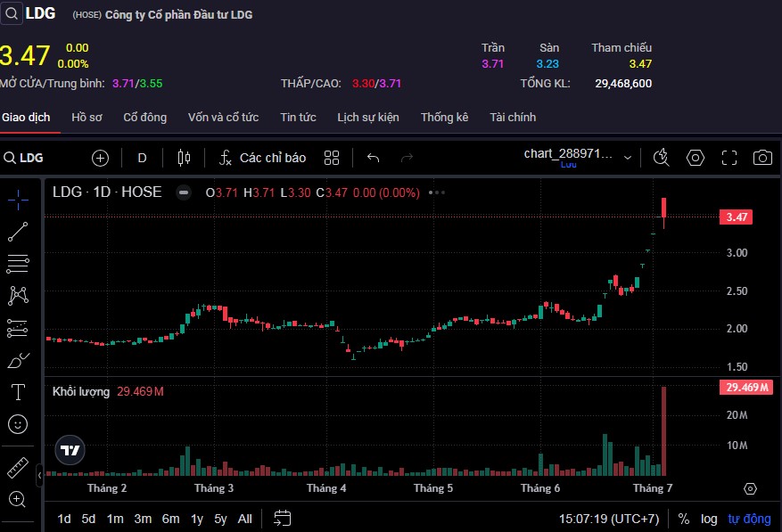This screenshot has width=782, height=532.
Task: Open the candlestick chart type menu
Action: point(185,158)
